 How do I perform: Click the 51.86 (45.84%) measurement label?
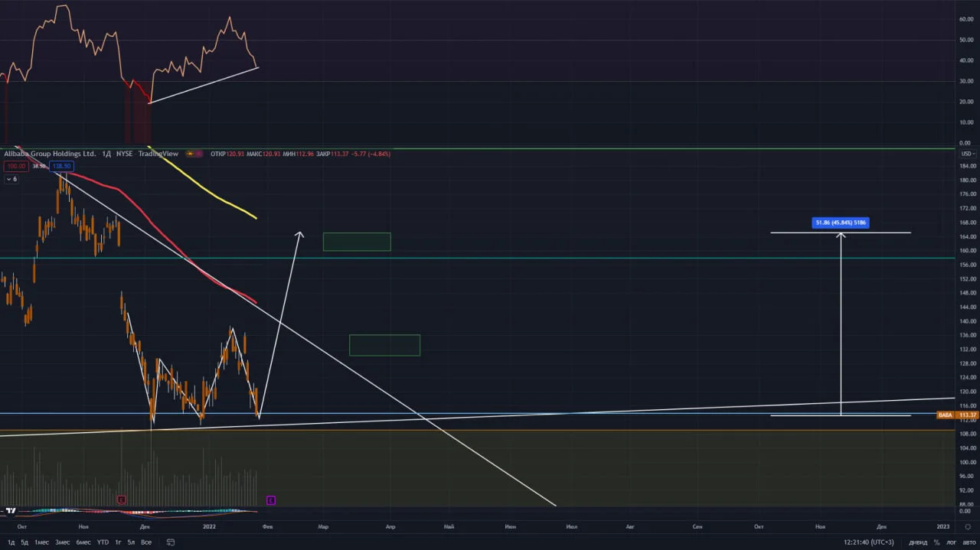(x=841, y=223)
